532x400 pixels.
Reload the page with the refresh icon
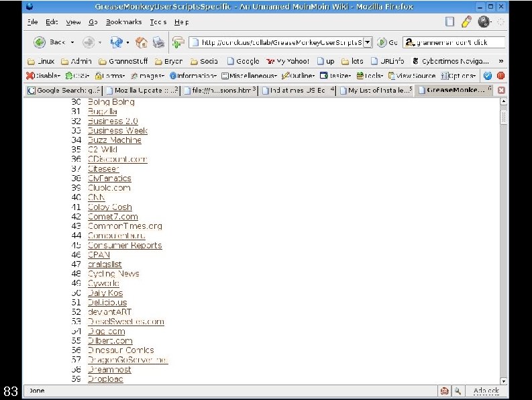(x=116, y=42)
